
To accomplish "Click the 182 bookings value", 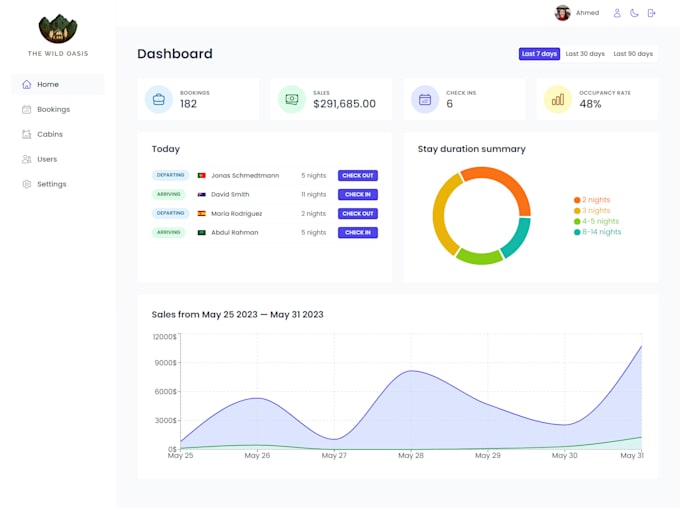I will [x=188, y=104].
